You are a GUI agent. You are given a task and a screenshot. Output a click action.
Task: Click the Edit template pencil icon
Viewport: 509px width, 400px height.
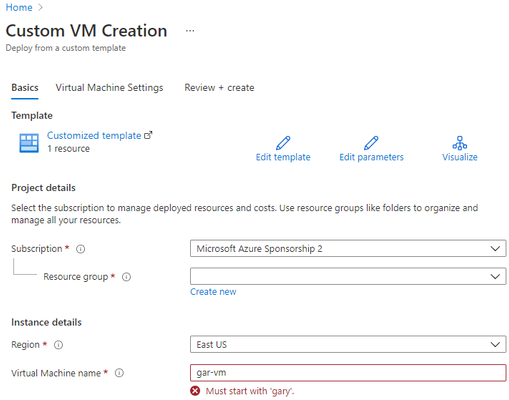pyautogui.click(x=283, y=143)
